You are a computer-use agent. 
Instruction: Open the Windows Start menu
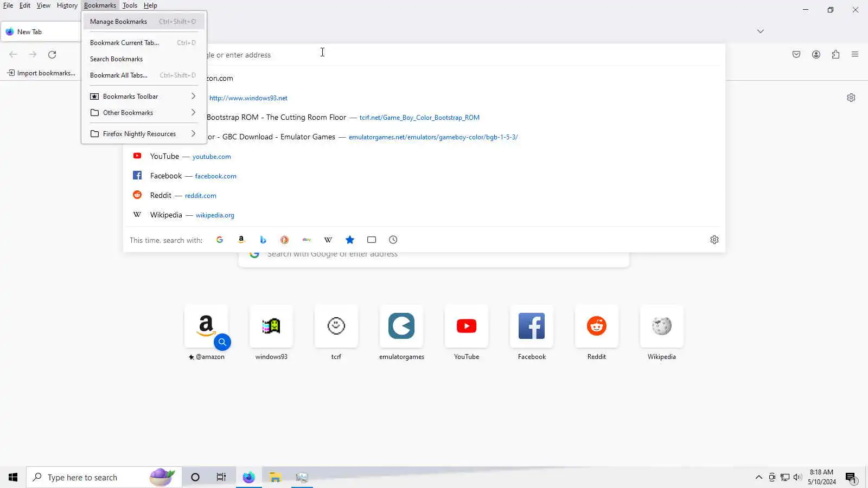click(13, 478)
